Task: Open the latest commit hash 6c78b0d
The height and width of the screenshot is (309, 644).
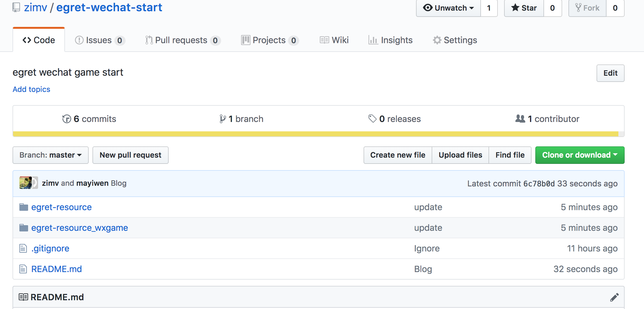Action: tap(539, 184)
